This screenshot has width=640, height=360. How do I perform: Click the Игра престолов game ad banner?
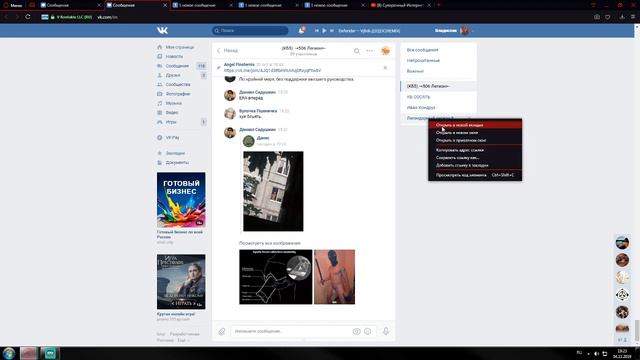click(x=181, y=282)
